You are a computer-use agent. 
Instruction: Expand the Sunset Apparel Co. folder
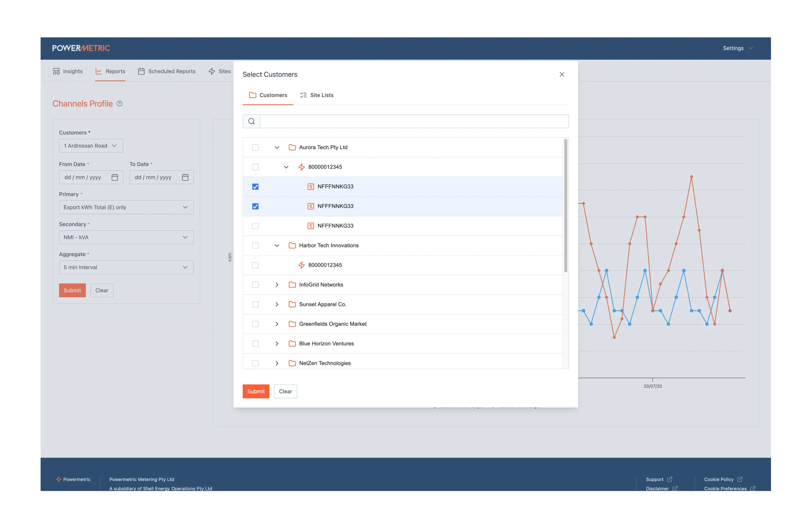[x=277, y=304]
